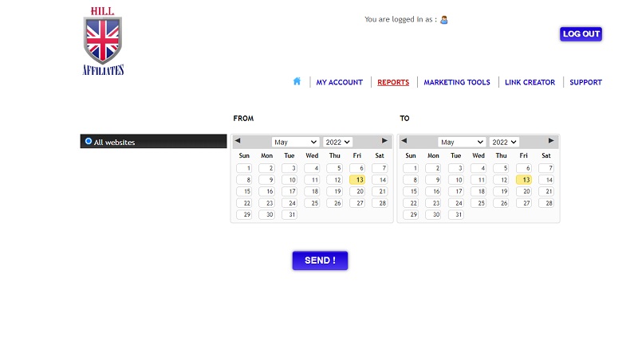Image resolution: width=638 pixels, height=364 pixels.
Task: Go to previous month in FROM calendar
Action: click(x=238, y=140)
